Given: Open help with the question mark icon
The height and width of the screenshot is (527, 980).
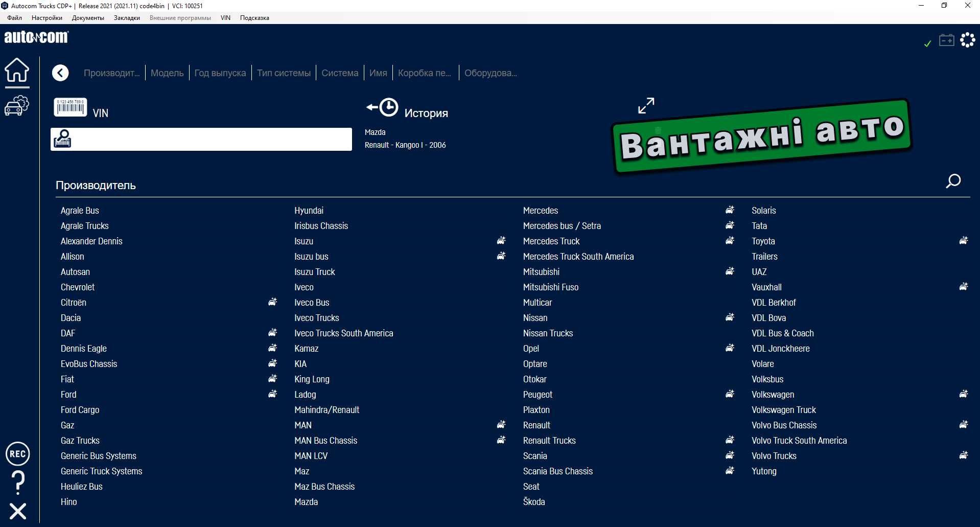Looking at the screenshot, I should (x=18, y=483).
